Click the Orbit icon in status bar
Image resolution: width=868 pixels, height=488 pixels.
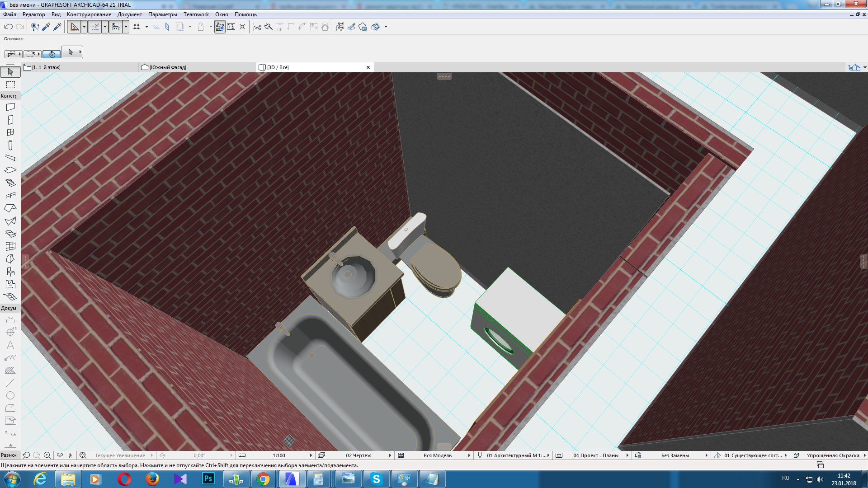(60, 455)
